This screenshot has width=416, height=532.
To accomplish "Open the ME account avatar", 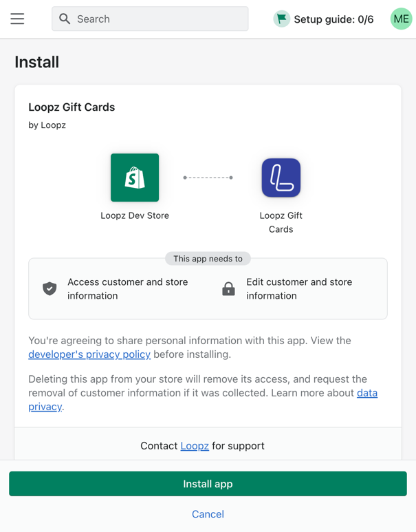I will 401,19.
